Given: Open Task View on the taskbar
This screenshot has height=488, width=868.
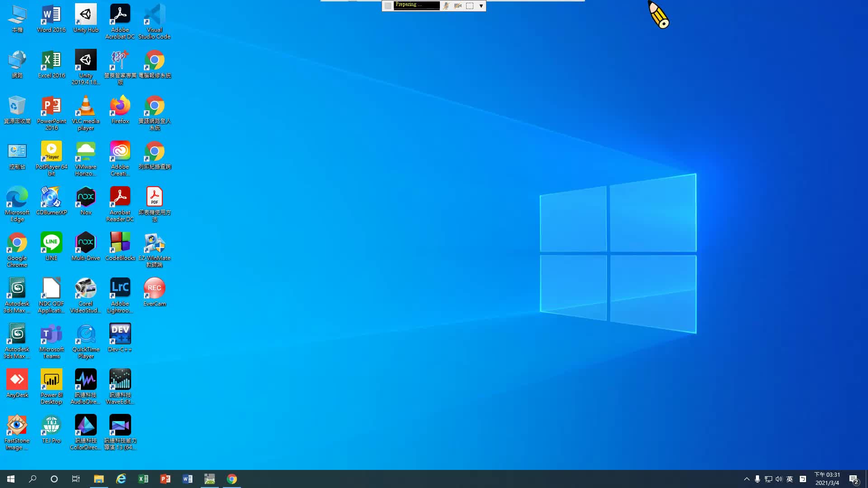Looking at the screenshot, I should pos(76,479).
